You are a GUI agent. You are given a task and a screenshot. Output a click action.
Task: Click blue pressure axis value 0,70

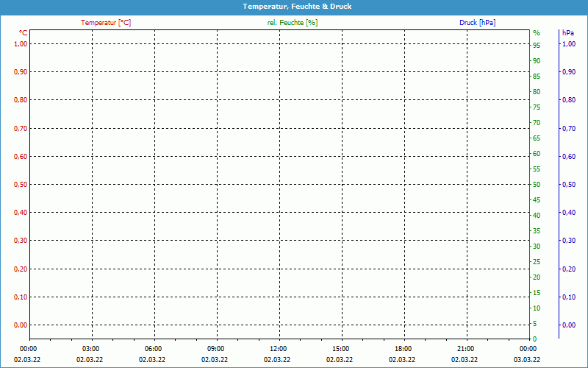pyautogui.click(x=569, y=128)
